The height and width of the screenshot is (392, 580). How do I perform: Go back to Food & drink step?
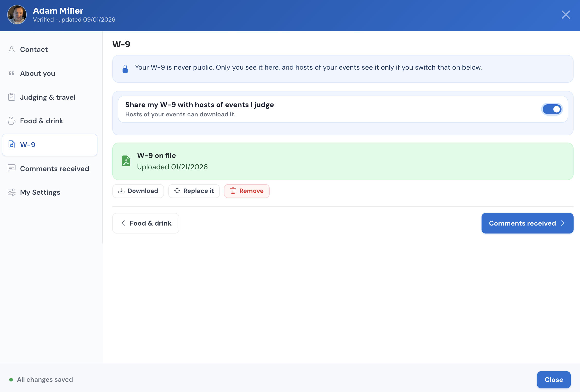146,223
